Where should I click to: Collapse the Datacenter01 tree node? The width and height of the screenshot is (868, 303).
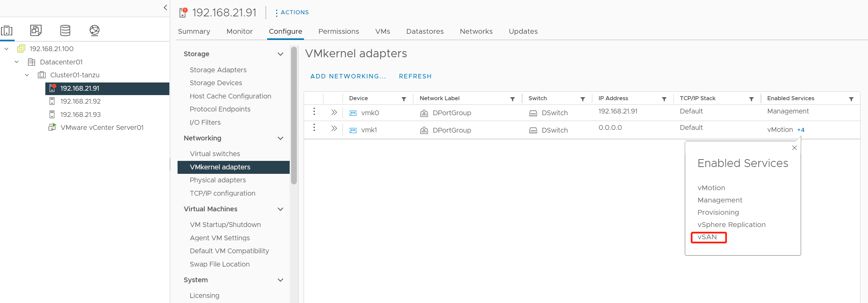(x=17, y=62)
